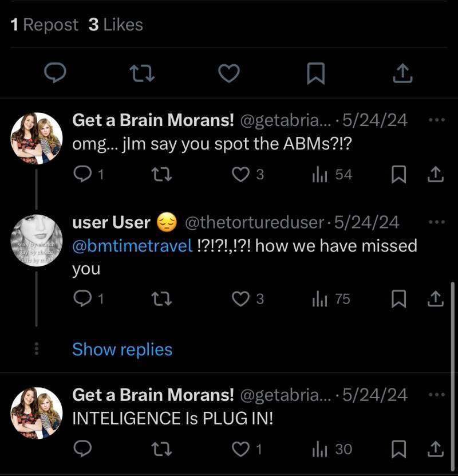The height and width of the screenshot is (476, 458).
Task: Repost the main post using the top repost icon
Action: point(141,73)
